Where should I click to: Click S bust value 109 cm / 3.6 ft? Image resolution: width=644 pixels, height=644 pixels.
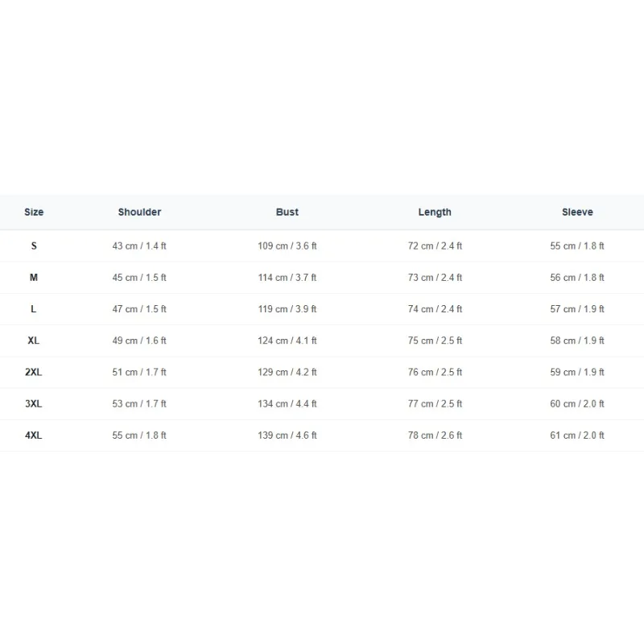[287, 246]
